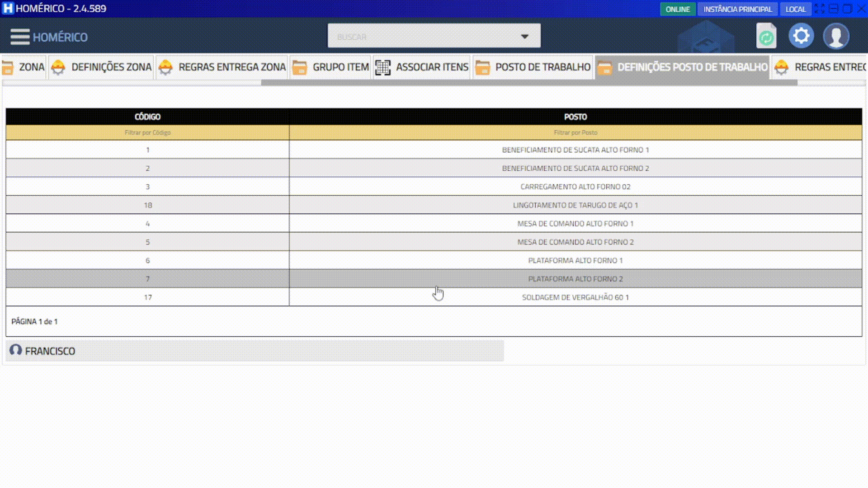This screenshot has height=488, width=868.
Task: Select the Soldagem de Vergalhão 60 1 row
Action: [575, 297]
